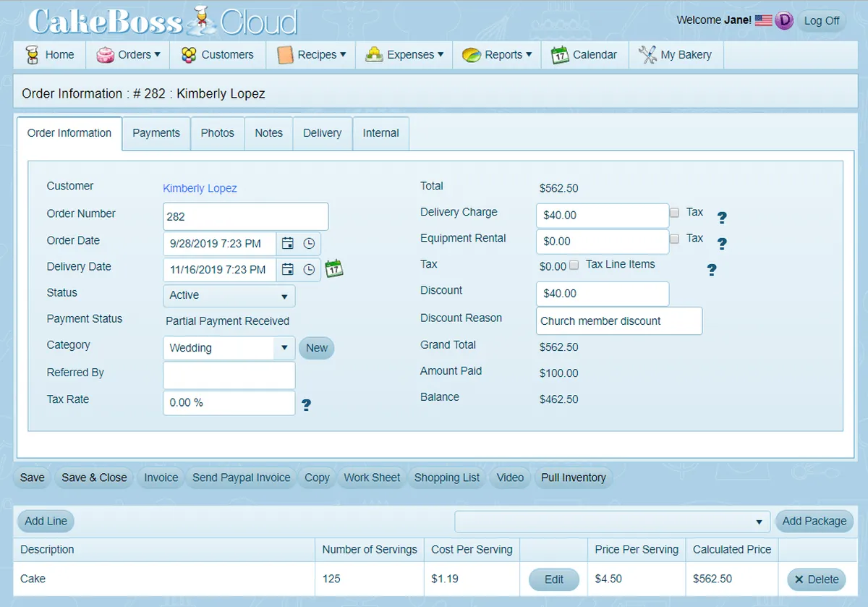The height and width of the screenshot is (607, 868).
Task: Open the Order Date calendar picker icon
Action: pos(287,243)
